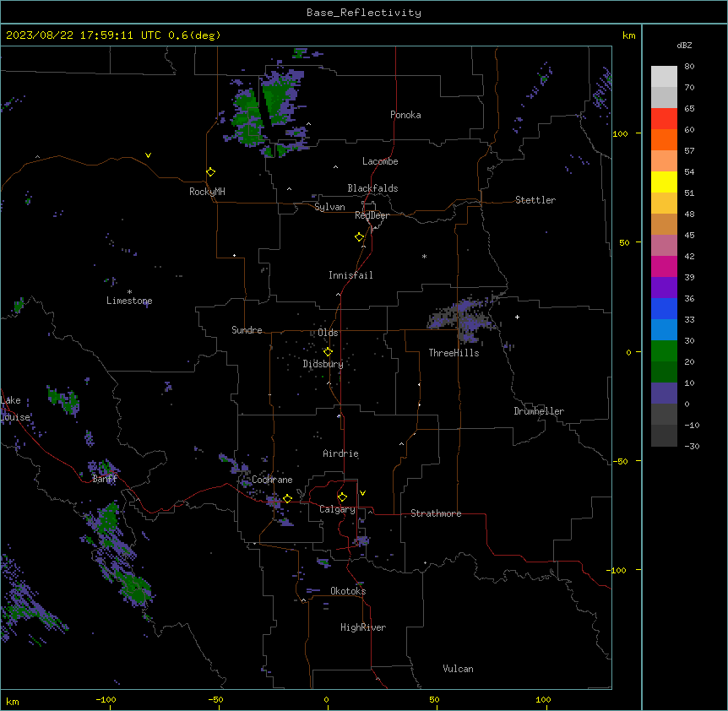The image size is (728, 711).
Task: Click the yellow diamond marker below RedDeer
Action: pos(360,237)
